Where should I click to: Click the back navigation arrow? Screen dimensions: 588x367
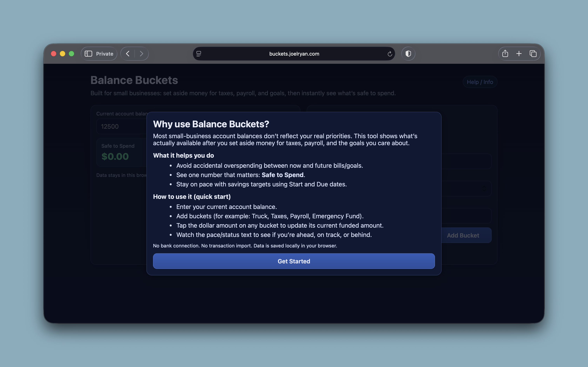click(128, 54)
